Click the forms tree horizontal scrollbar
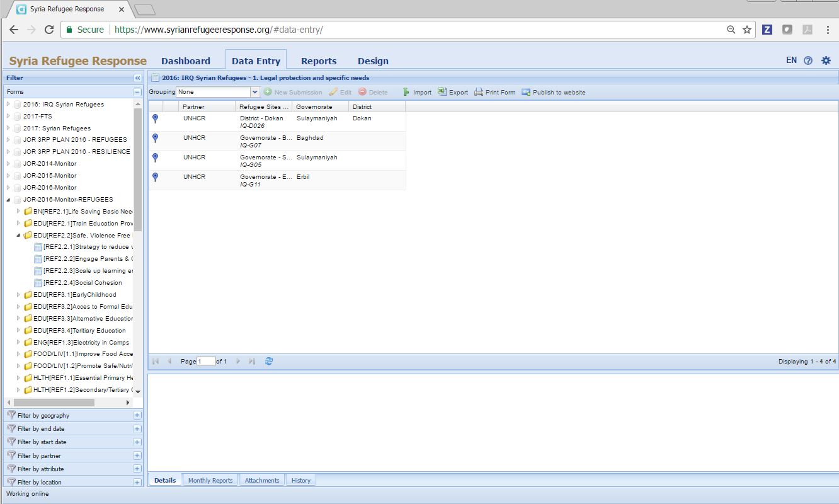Image resolution: width=839 pixels, height=504 pixels. [x=54, y=402]
